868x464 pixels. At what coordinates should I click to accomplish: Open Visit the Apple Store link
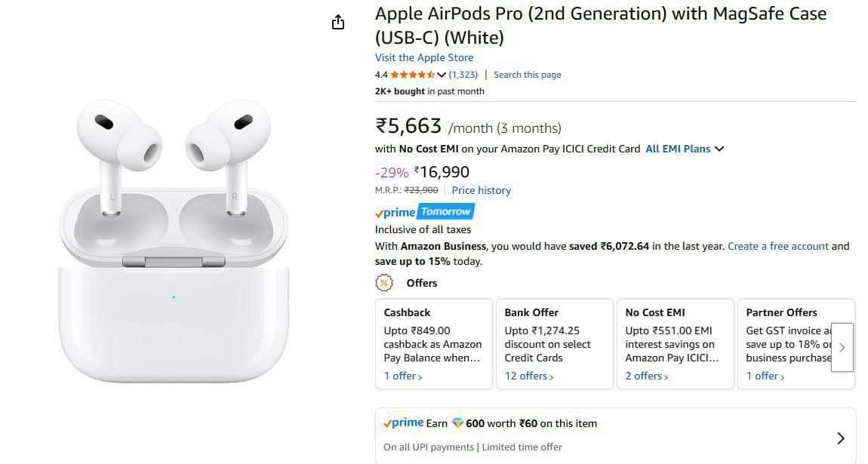point(424,57)
